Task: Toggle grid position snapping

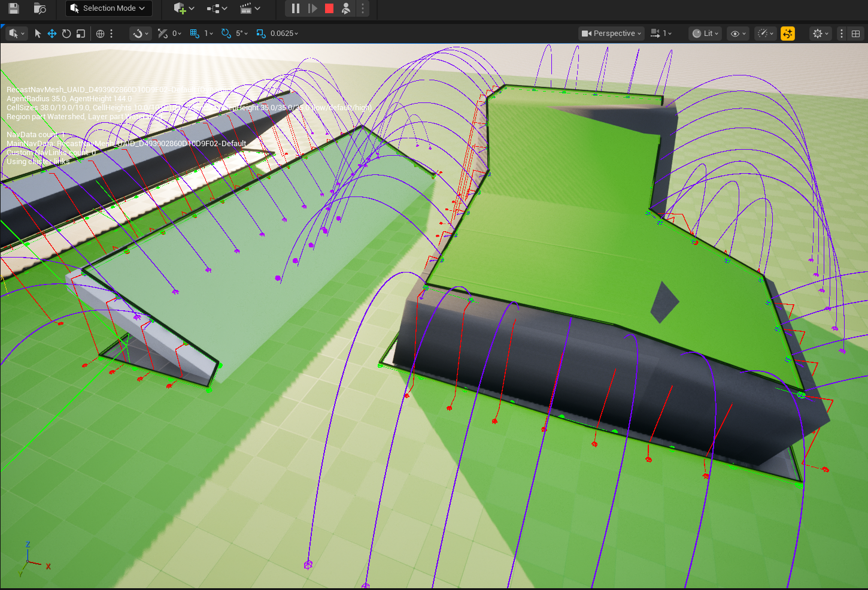Action: pos(195,34)
